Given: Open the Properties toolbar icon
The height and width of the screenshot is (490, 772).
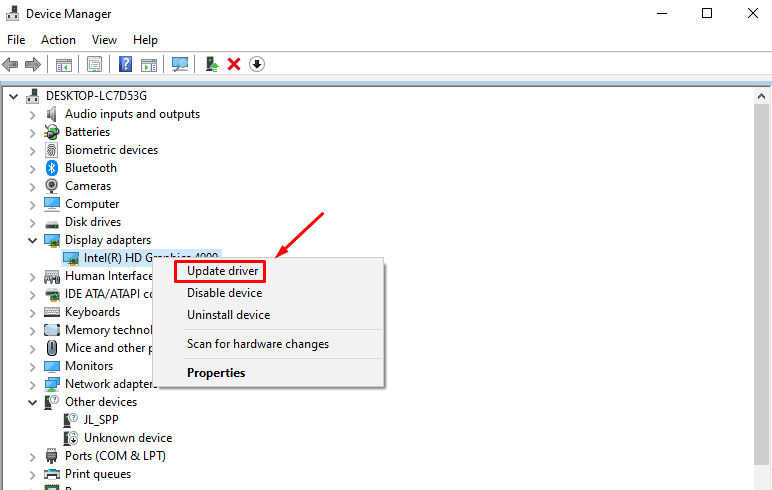Looking at the screenshot, I should 94,64.
